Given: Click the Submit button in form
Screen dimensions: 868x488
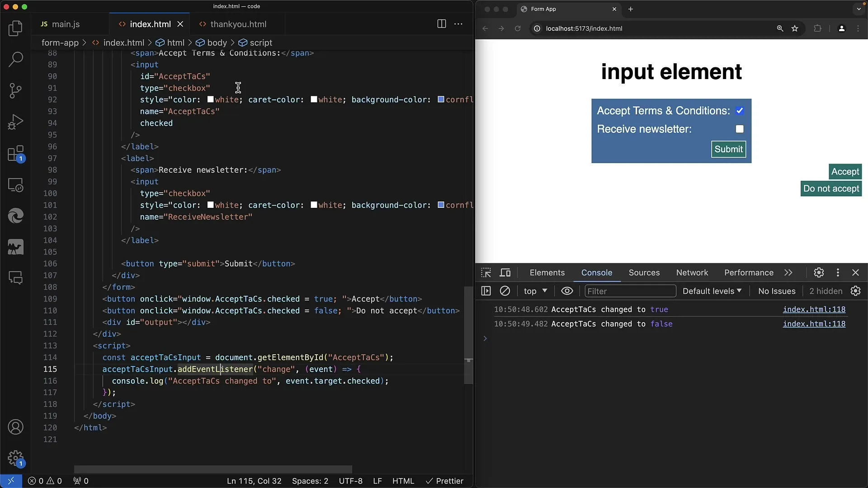Looking at the screenshot, I should (x=728, y=149).
